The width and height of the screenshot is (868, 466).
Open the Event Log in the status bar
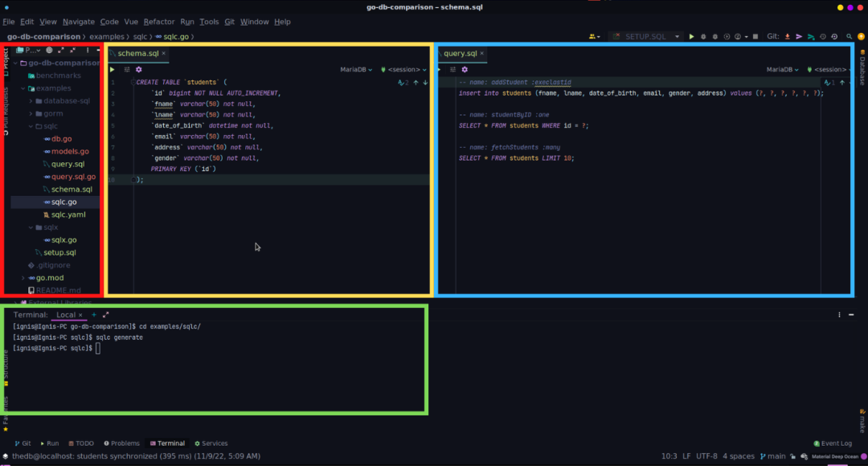833,444
